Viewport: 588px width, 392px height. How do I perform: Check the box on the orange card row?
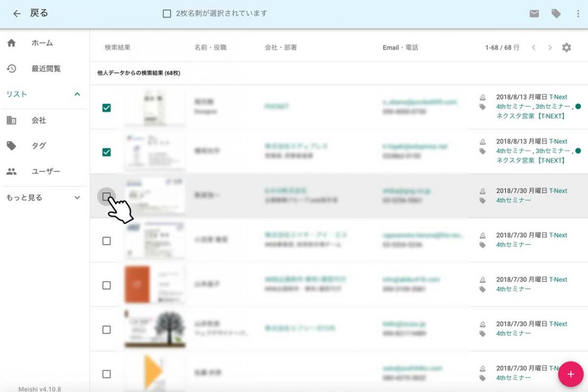107,285
